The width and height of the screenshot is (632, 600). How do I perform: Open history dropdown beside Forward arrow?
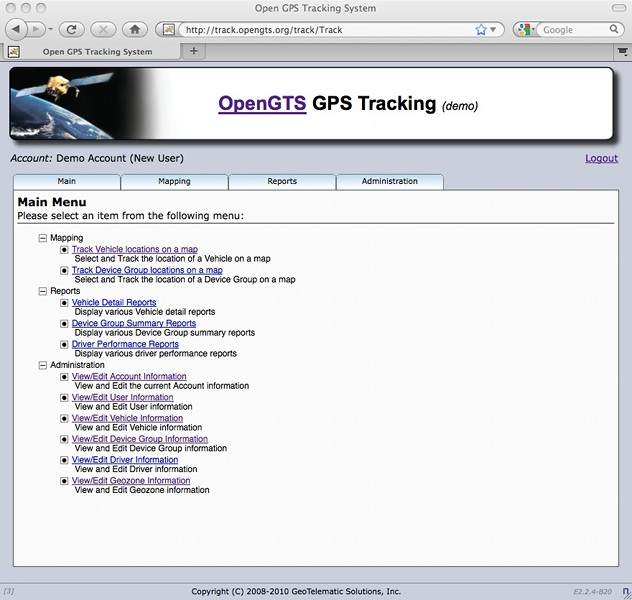[50, 29]
